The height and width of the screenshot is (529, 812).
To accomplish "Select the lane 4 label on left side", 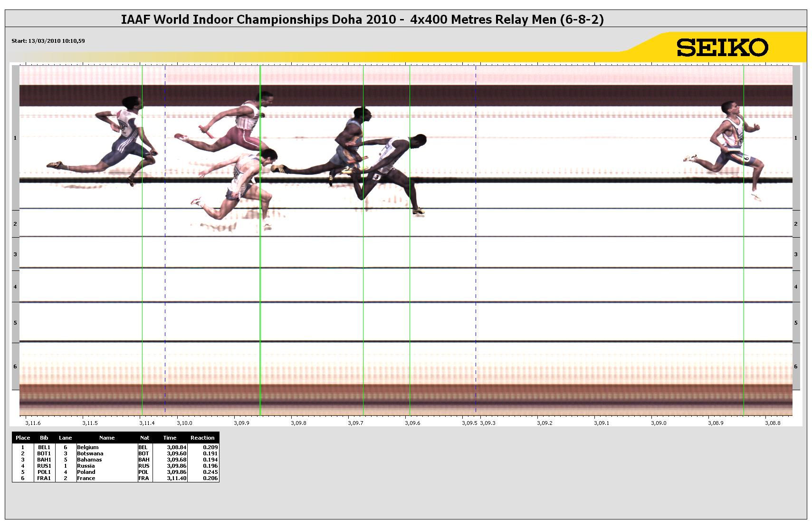I will 15,287.
